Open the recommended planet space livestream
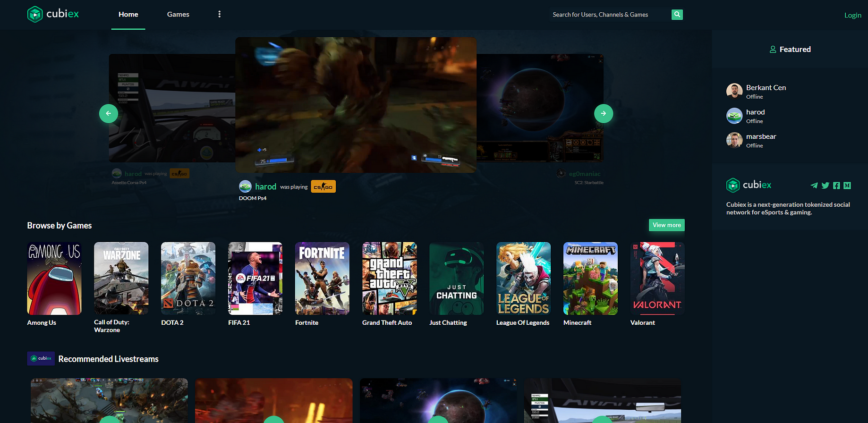The height and width of the screenshot is (423, 868). coord(438,400)
